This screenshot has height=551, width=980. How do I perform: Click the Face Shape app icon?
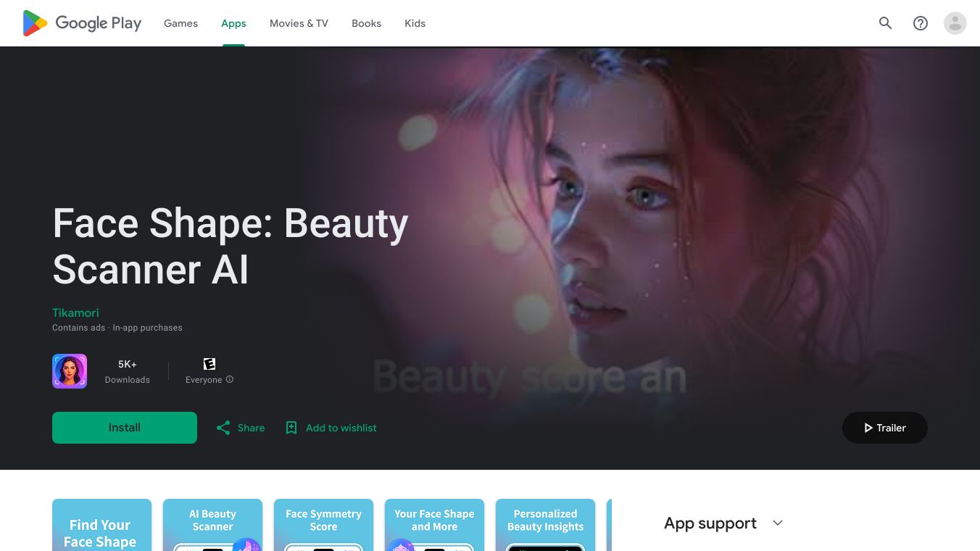[70, 371]
